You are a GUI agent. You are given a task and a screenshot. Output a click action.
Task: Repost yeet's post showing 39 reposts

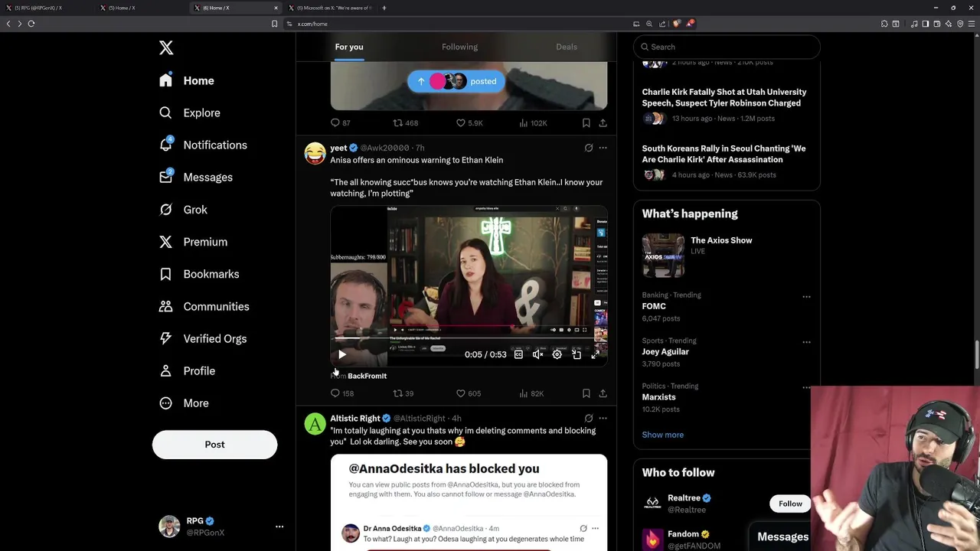[403, 393]
